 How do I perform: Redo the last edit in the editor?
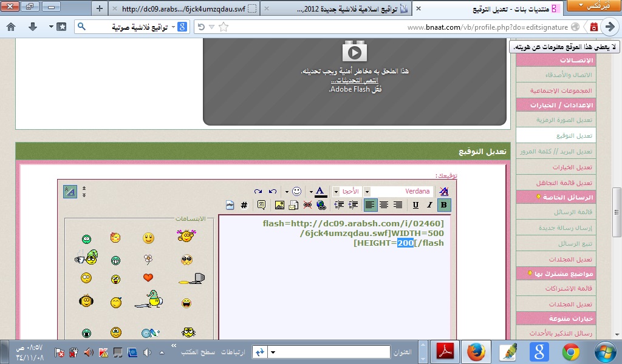click(x=258, y=192)
